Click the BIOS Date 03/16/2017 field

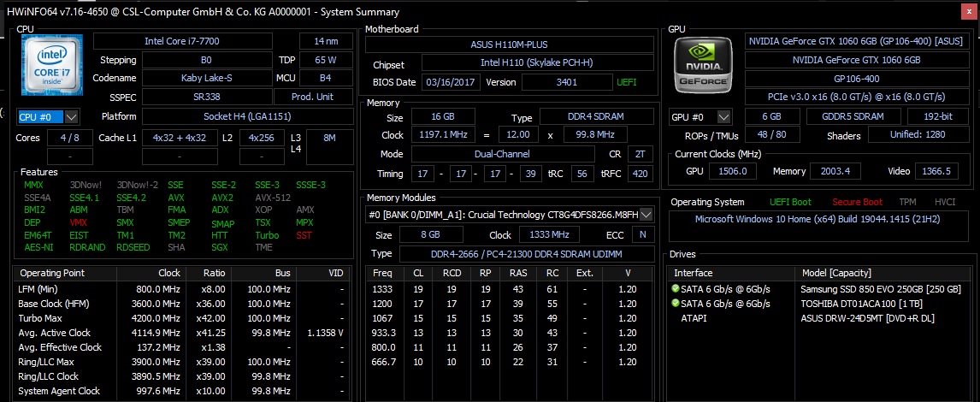pyautogui.click(x=452, y=82)
